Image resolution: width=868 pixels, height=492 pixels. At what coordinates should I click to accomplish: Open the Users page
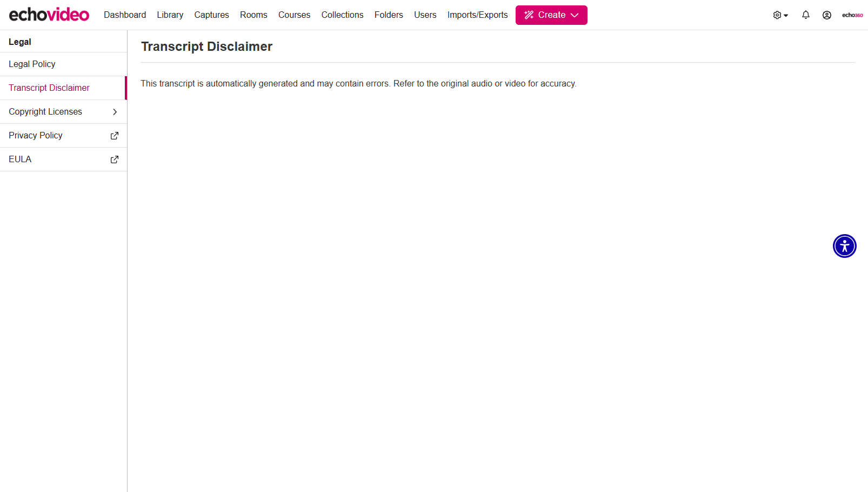click(425, 15)
